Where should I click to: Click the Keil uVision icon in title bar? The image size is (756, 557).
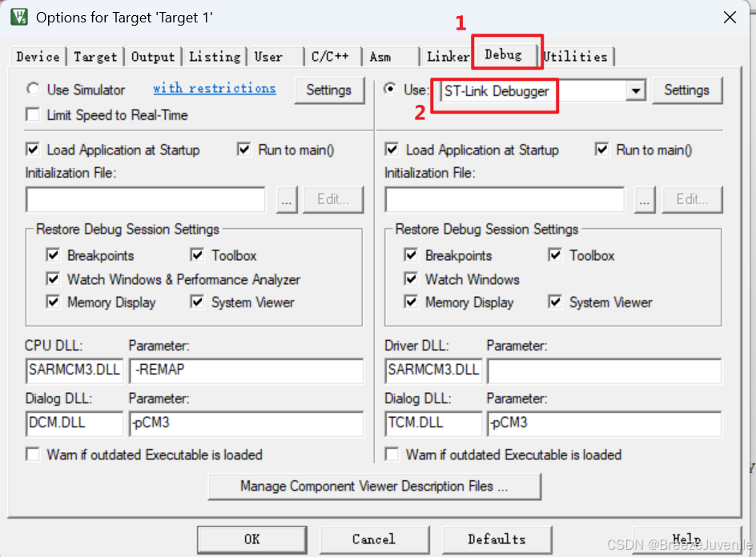(x=18, y=18)
